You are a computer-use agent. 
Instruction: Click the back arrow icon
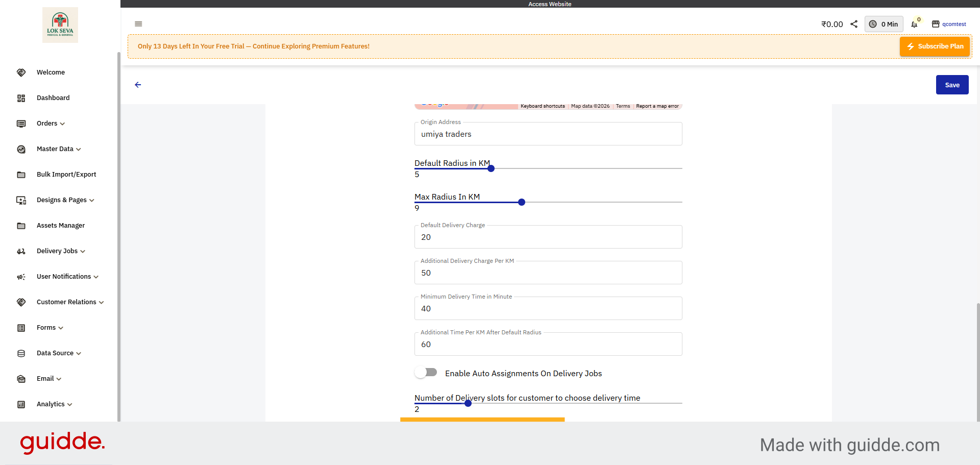click(x=138, y=85)
